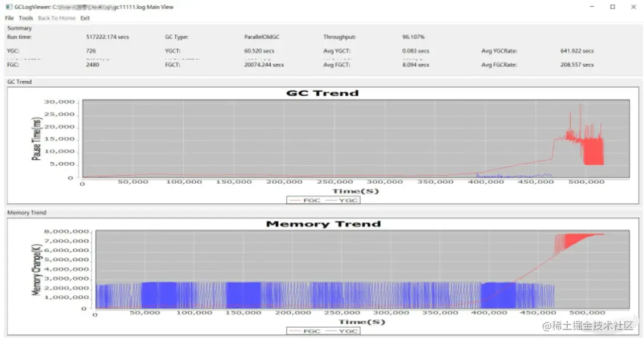Click the Time(S) axis label under GC Trend
Viewport: 644px width, 342px height.
point(355,191)
